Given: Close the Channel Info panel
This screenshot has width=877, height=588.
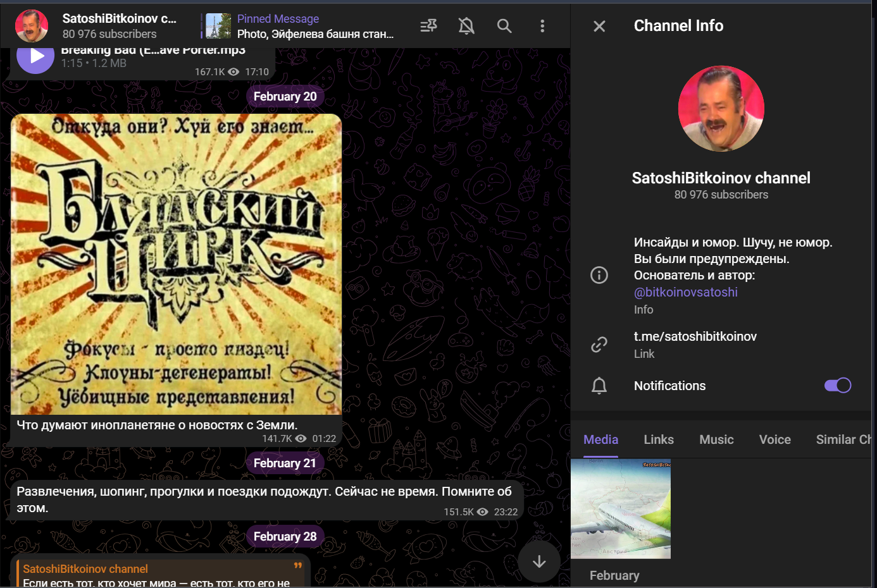Looking at the screenshot, I should tap(599, 26).
